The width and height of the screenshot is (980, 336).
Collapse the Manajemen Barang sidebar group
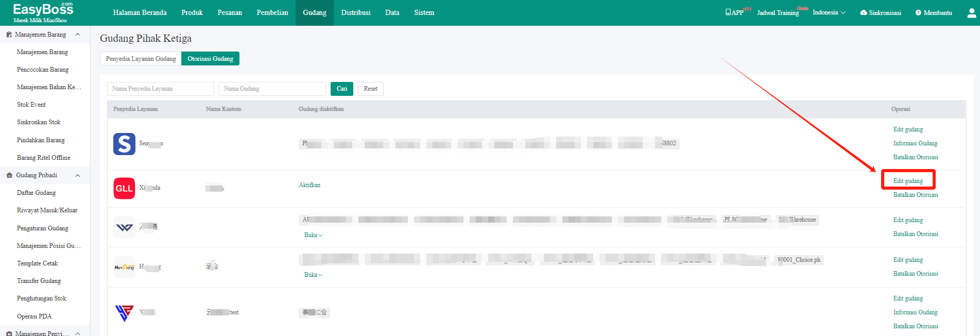(78, 35)
